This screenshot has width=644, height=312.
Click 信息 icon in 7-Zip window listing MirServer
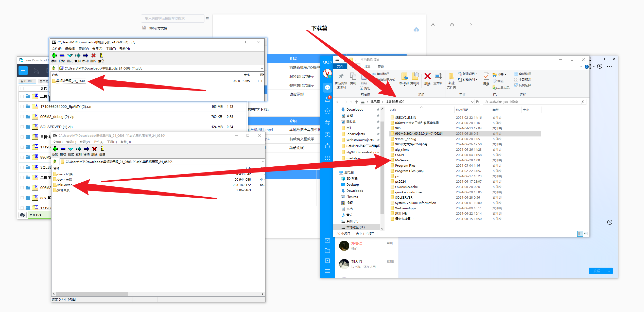pyautogui.click(x=102, y=149)
